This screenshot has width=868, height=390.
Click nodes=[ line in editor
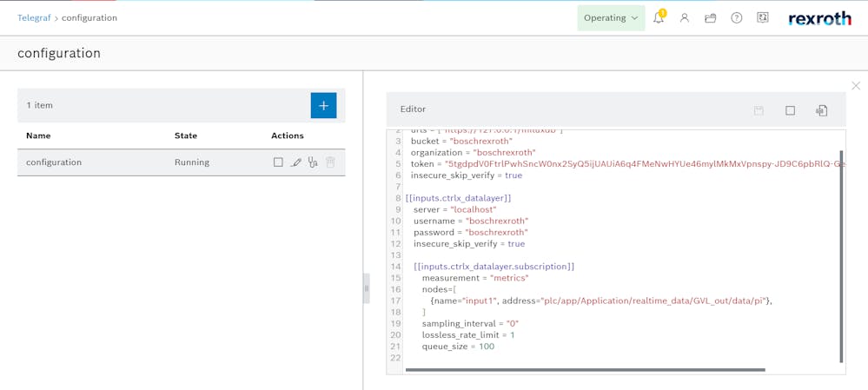(439, 289)
